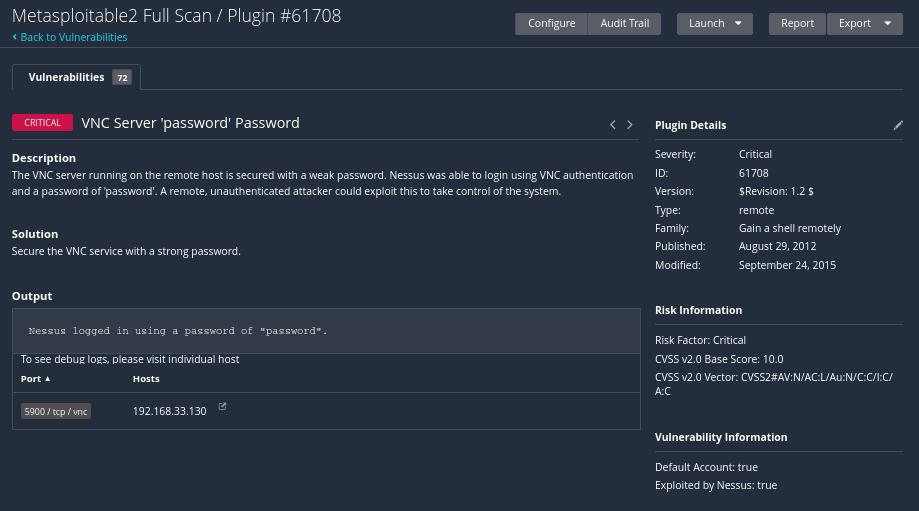Click the 72 vulnerabilities count badge
The width and height of the screenshot is (919, 511).
(122, 78)
